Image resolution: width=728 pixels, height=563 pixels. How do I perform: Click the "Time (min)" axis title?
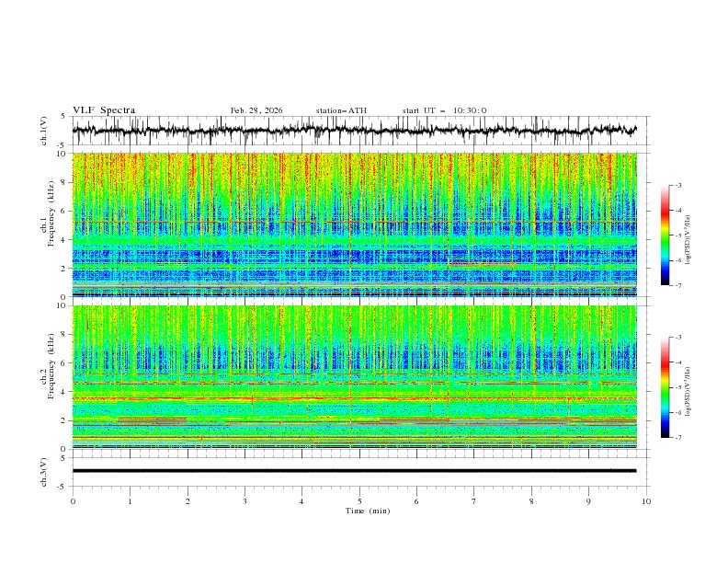pyautogui.click(x=368, y=511)
